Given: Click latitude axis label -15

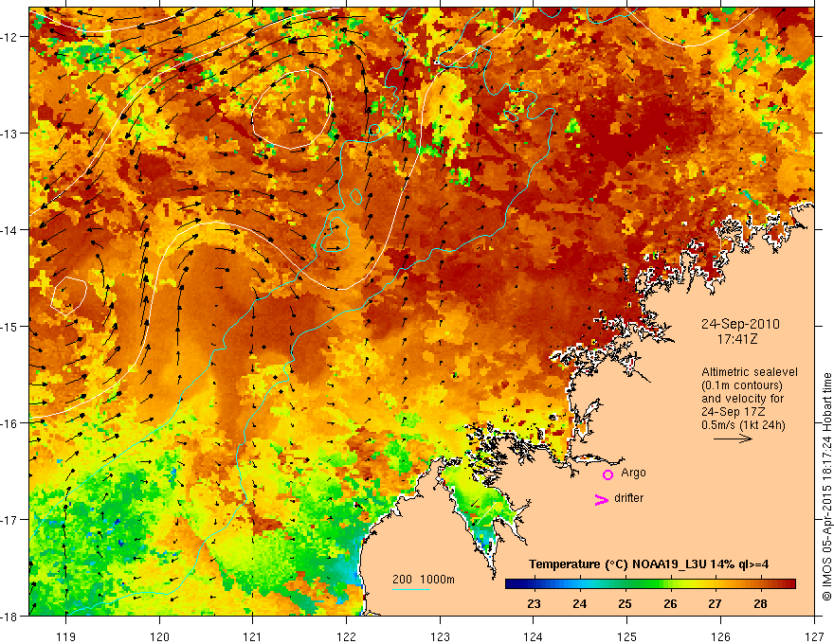Looking at the screenshot, I should tap(9, 326).
